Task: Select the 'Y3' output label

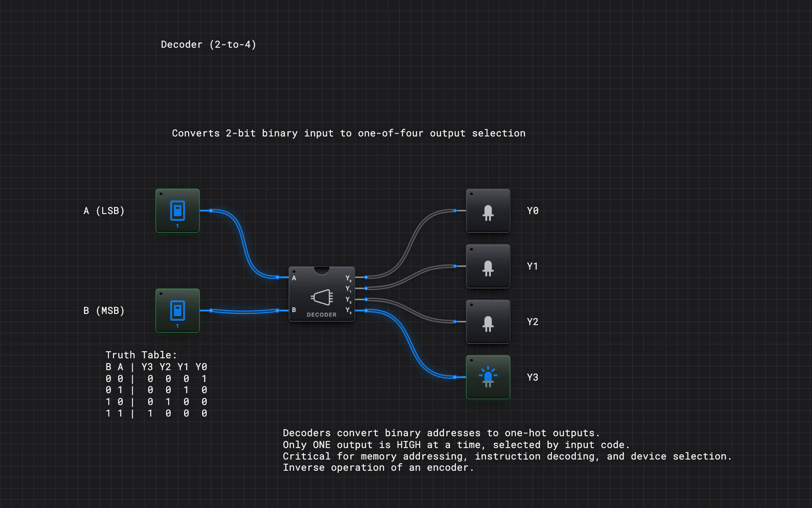Action: coord(533,378)
